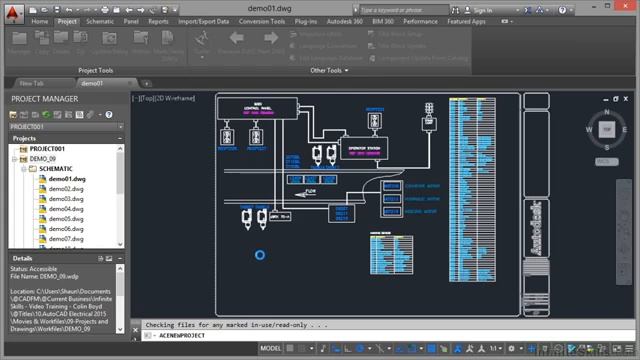Open the Help question mark icon in title bar
Image resolution: width=640 pixels, height=360 pixels.
point(562,10)
